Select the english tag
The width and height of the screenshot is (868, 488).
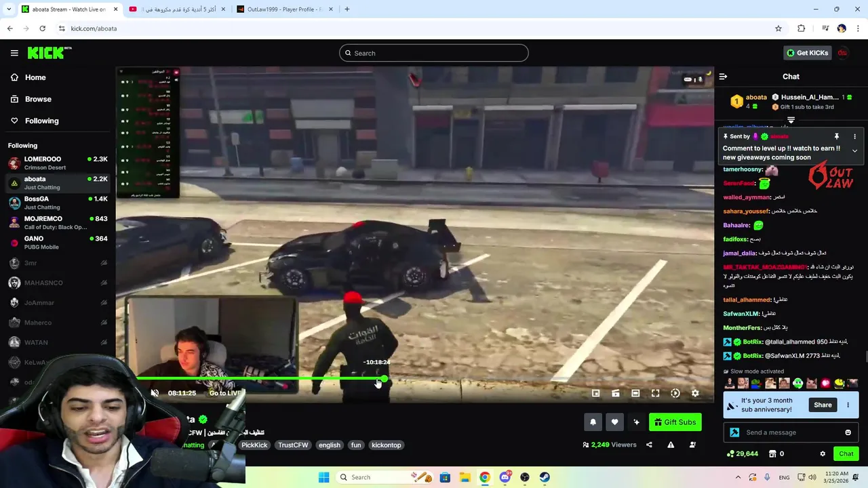[330, 445]
